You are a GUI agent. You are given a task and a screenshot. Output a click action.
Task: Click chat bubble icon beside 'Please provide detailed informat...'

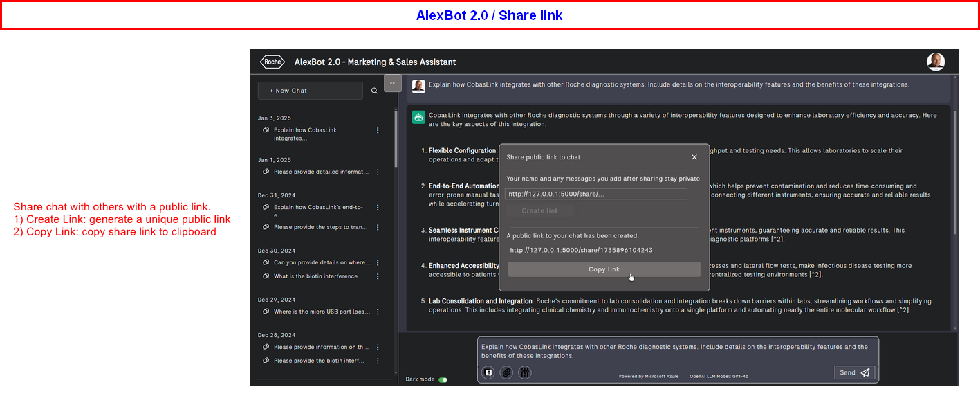[266, 172]
